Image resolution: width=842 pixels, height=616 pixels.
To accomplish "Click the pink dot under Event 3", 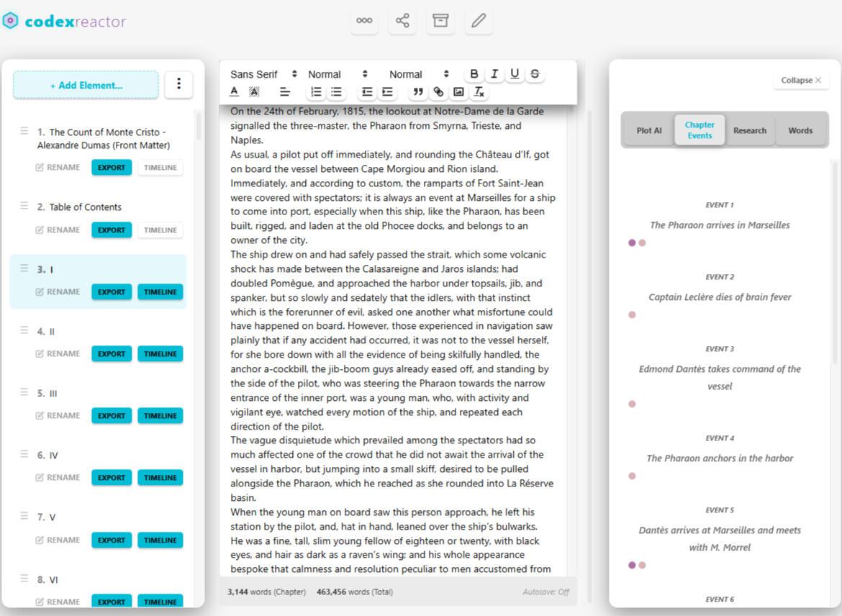I will pos(632,404).
